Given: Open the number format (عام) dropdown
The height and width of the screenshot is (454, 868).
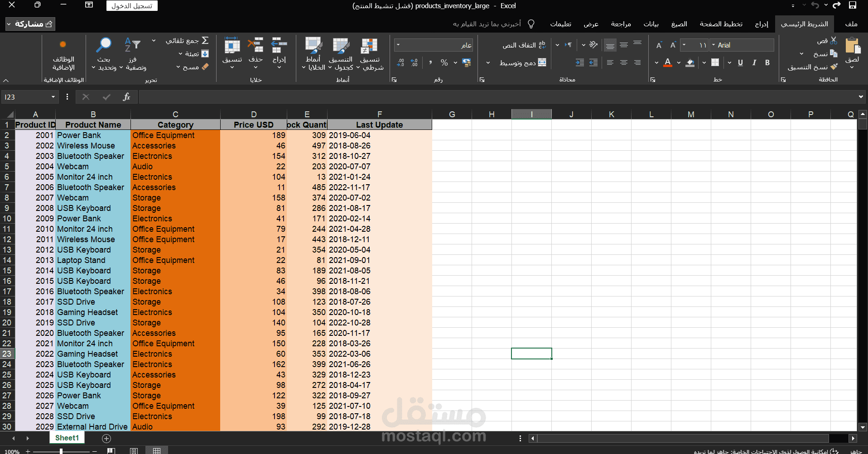Looking at the screenshot, I should [398, 45].
